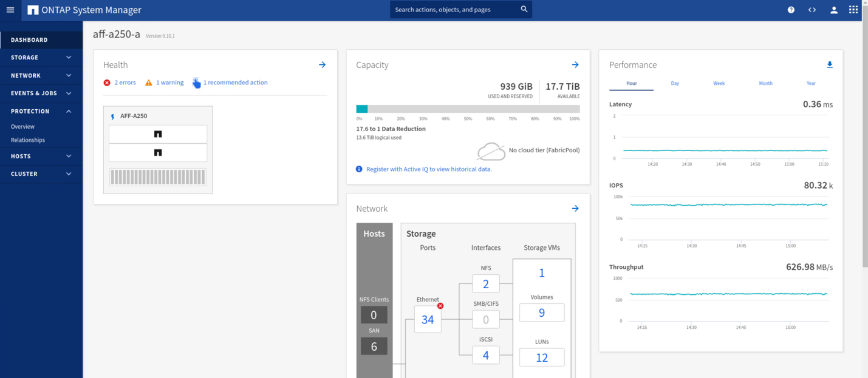Download performance data with download icon

[x=829, y=65]
